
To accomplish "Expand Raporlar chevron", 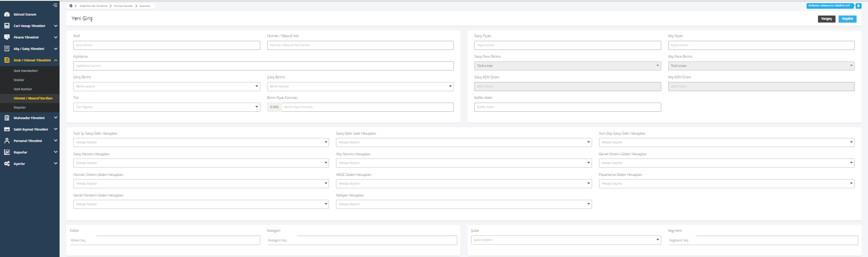I will (x=55, y=152).
